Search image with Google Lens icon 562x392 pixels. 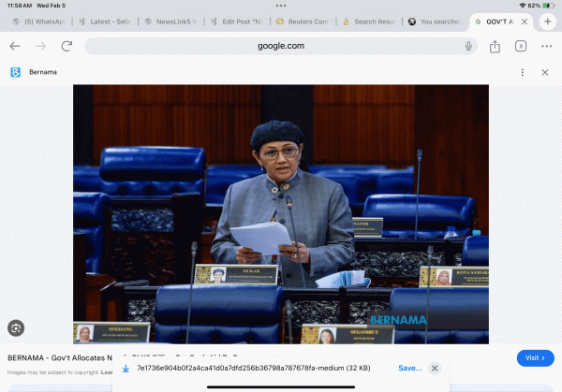pos(15,327)
